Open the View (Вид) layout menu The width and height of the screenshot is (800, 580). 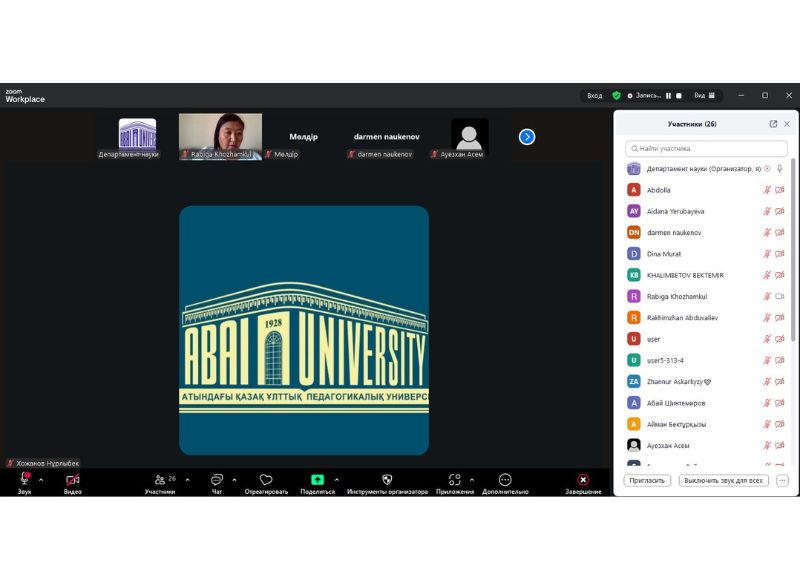tap(703, 96)
